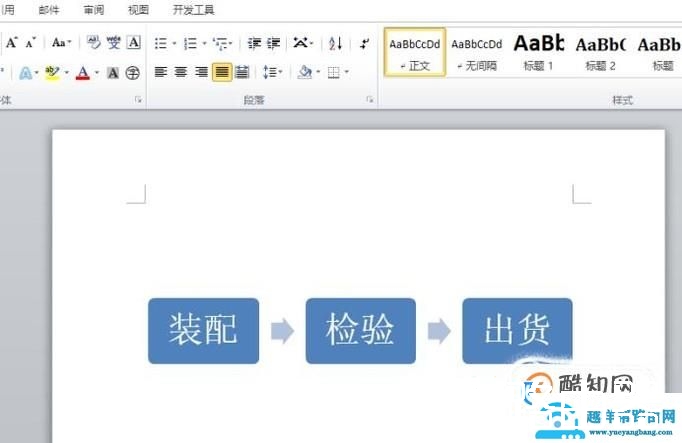The image size is (682, 443).
Task: Click the Numbering list icon
Action: [191, 43]
